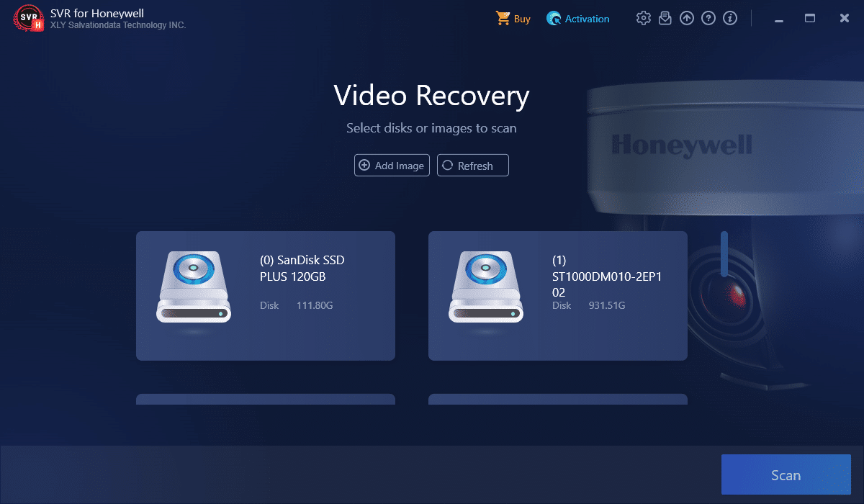
Task: Click the Activation link text
Action: (x=587, y=19)
